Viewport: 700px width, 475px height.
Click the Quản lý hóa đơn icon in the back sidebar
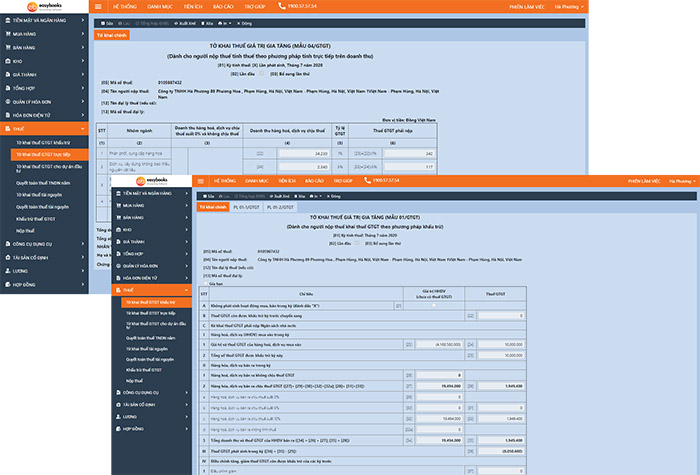[x=8, y=102]
